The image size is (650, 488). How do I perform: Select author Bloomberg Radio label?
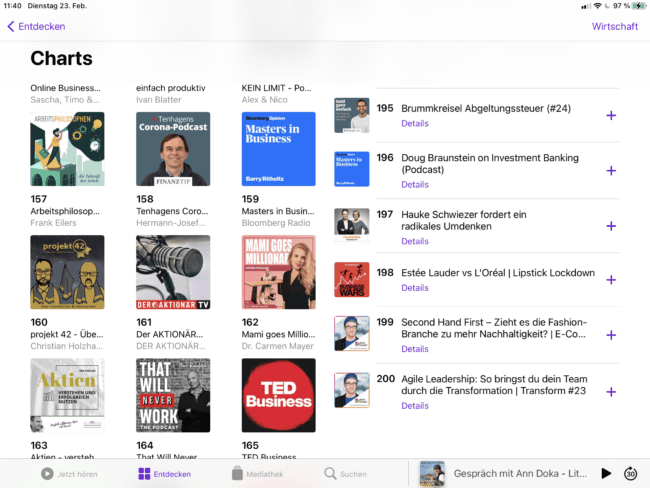pyautogui.click(x=276, y=223)
